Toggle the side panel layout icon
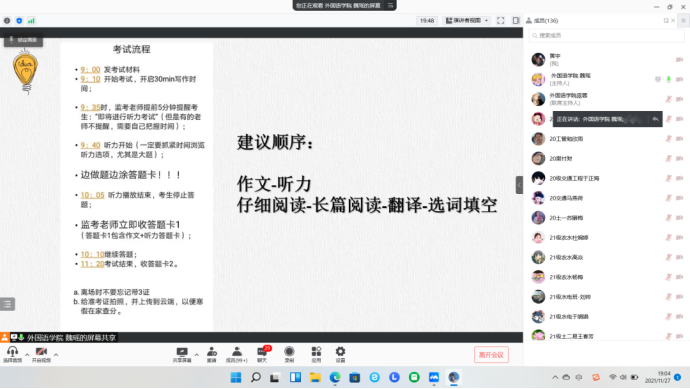 516,21
